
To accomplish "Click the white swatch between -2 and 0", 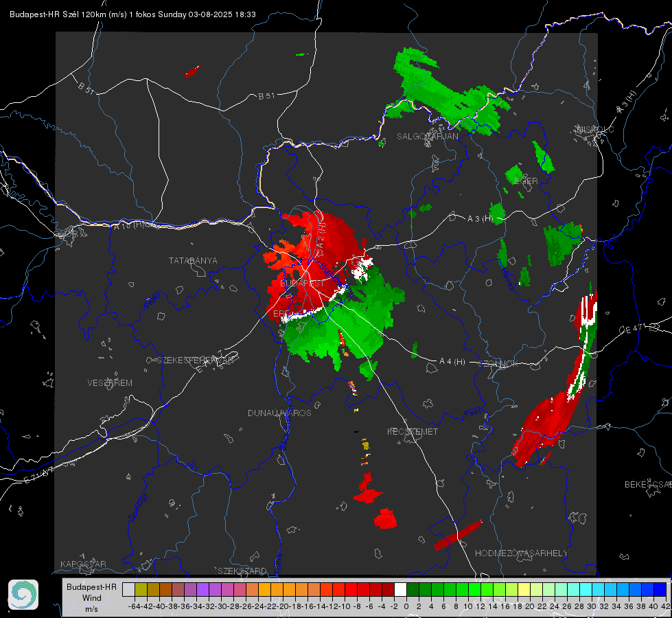I will point(400,590).
